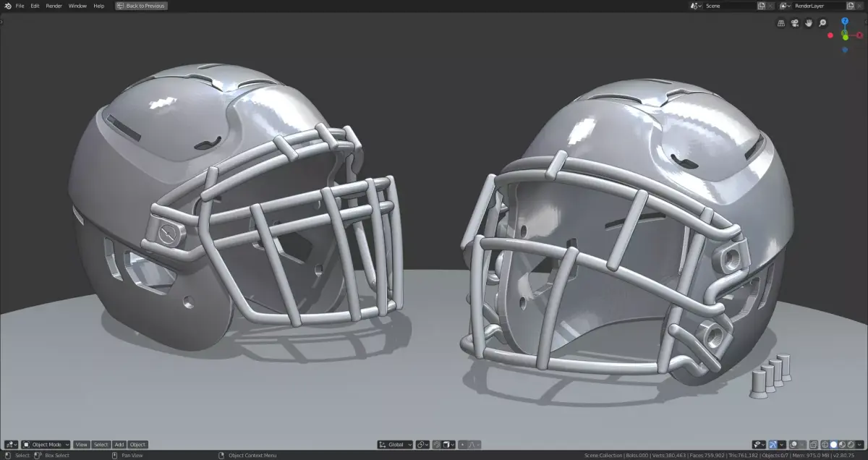Open the Edit menu

tap(35, 6)
